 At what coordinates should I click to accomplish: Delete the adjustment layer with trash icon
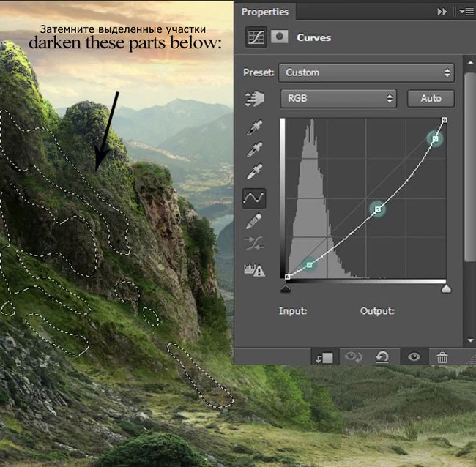click(442, 357)
